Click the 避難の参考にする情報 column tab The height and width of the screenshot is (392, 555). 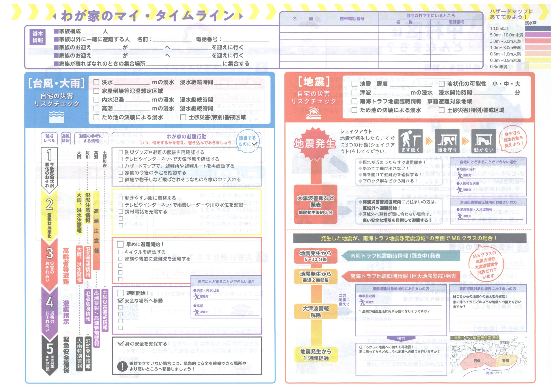[91, 138]
